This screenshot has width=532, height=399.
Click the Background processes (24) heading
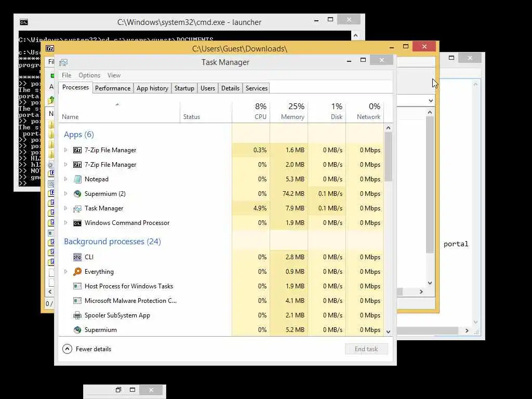(112, 242)
